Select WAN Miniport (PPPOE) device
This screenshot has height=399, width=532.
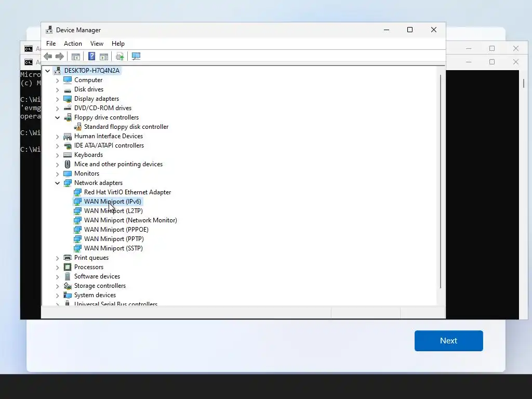click(x=116, y=230)
